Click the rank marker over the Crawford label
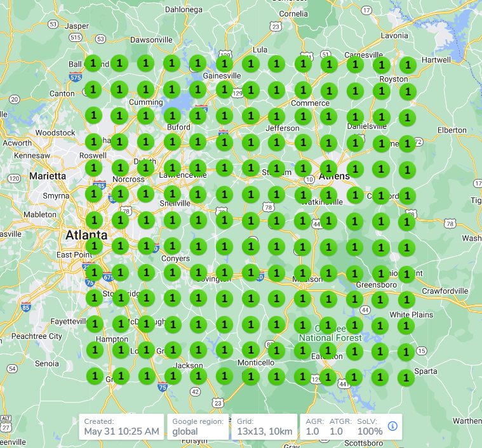482x448 pixels. coord(381,195)
